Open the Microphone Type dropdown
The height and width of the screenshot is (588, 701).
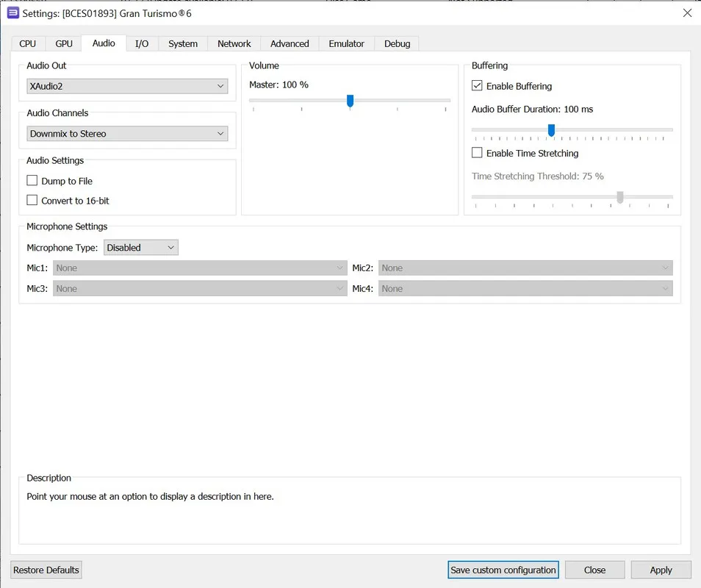click(141, 248)
